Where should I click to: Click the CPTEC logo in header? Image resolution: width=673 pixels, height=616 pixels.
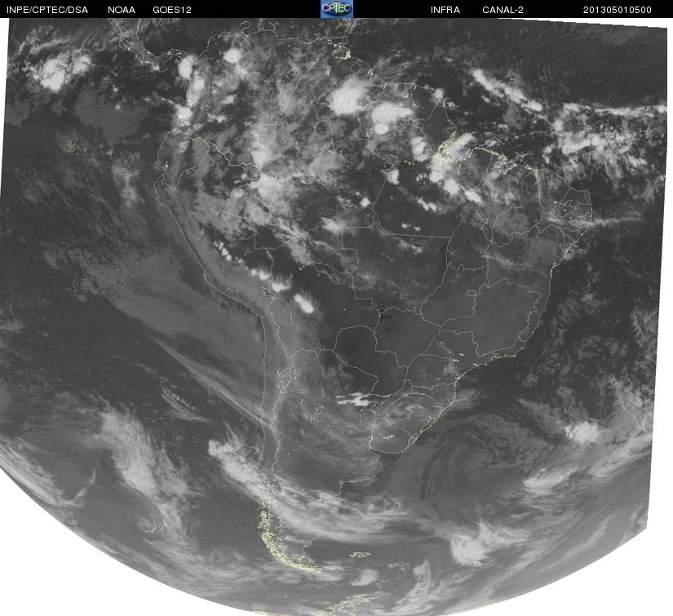[337, 9]
